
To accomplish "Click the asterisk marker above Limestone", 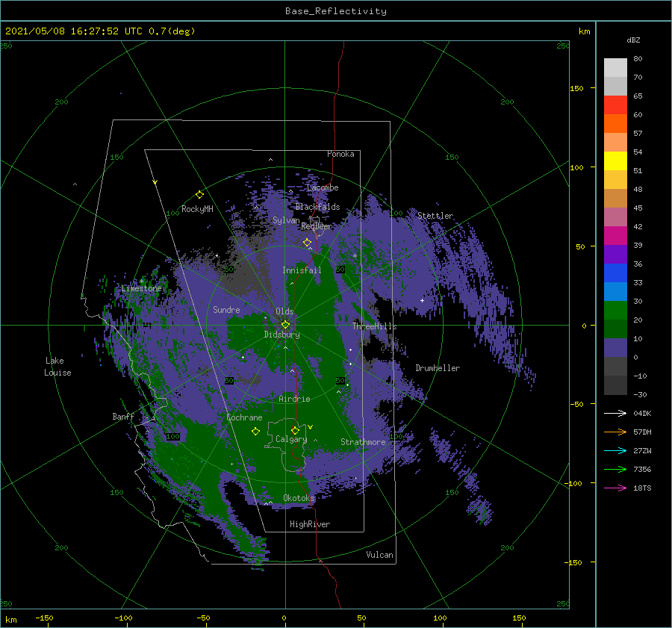I will tap(141, 282).
